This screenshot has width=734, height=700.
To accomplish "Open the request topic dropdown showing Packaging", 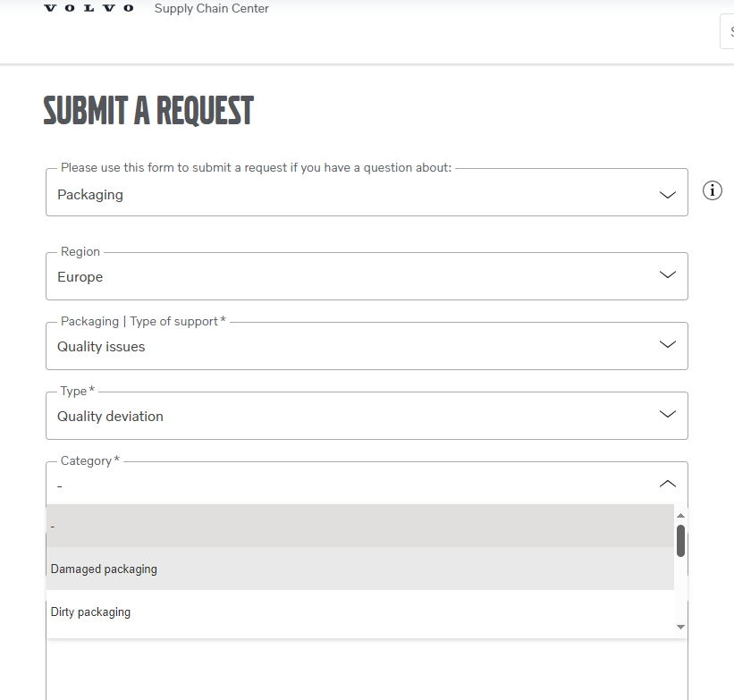I will point(367,192).
